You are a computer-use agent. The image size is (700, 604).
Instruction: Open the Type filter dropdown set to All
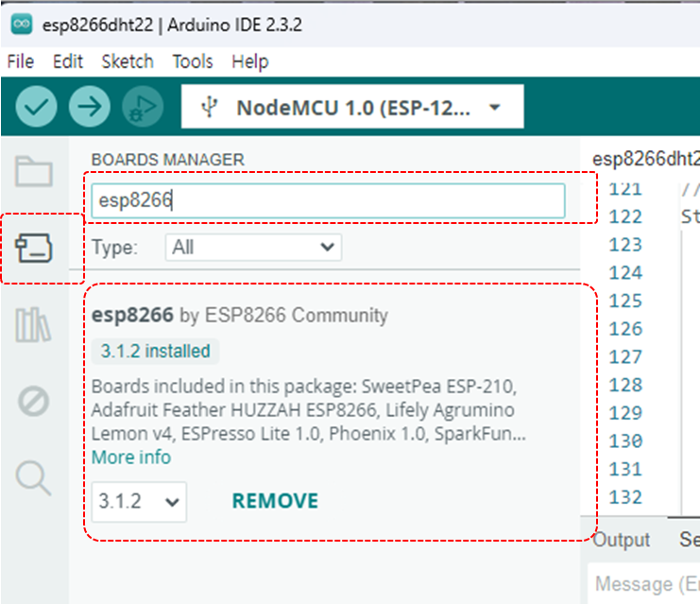(x=253, y=247)
